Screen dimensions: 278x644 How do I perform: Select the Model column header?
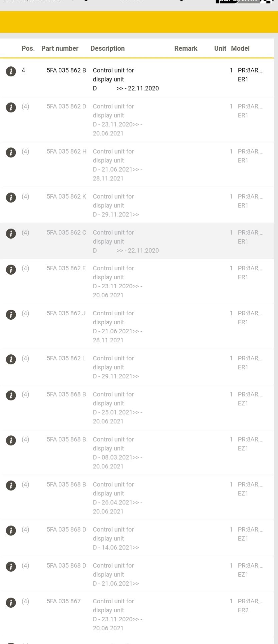[240, 48]
